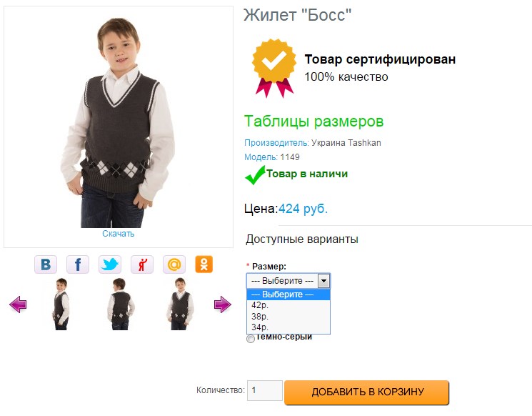532x416 pixels.
Task: Select the '--- Выберите ---' highlighted option
Action: click(x=288, y=294)
